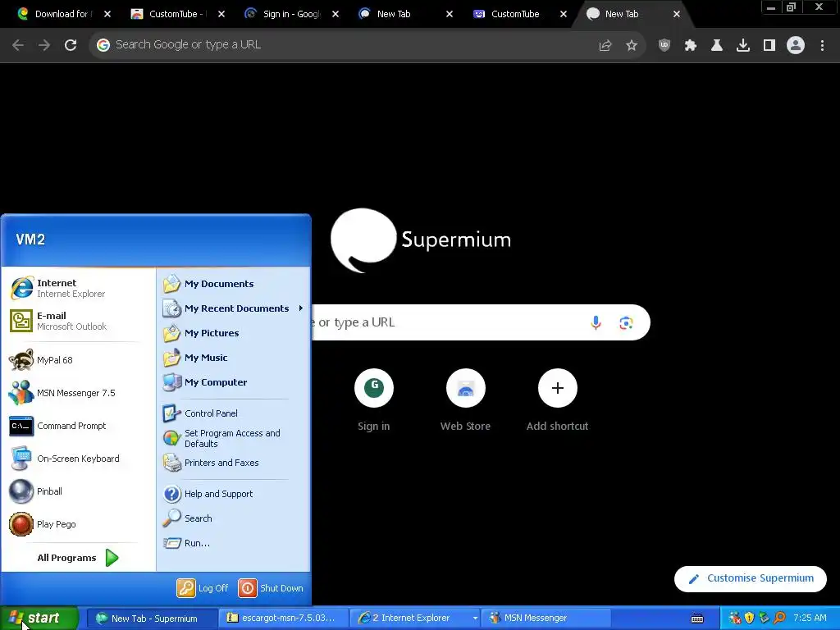Click the Log Off button
This screenshot has width=840, height=630.
pyautogui.click(x=203, y=588)
